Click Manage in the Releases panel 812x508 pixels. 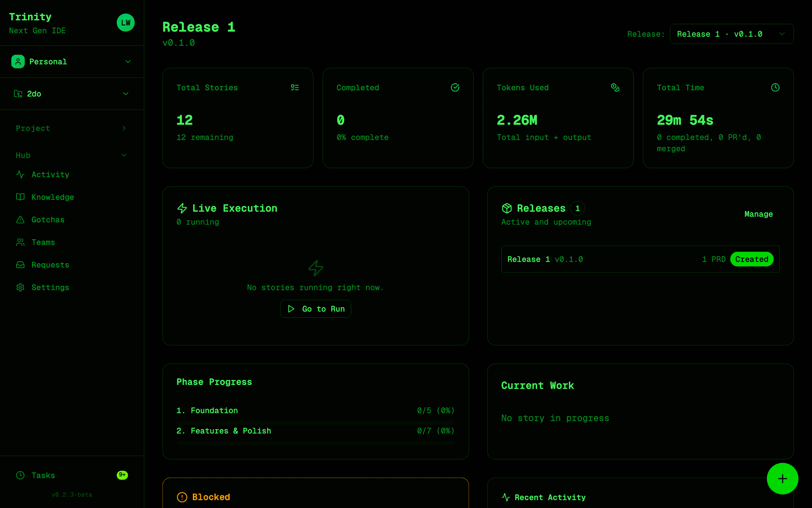(x=759, y=214)
